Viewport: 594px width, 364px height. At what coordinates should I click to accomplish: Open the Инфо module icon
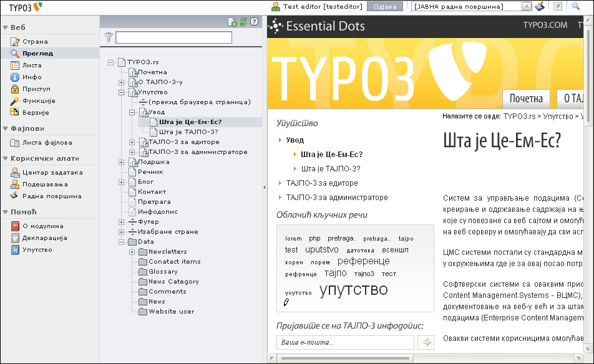coord(15,77)
